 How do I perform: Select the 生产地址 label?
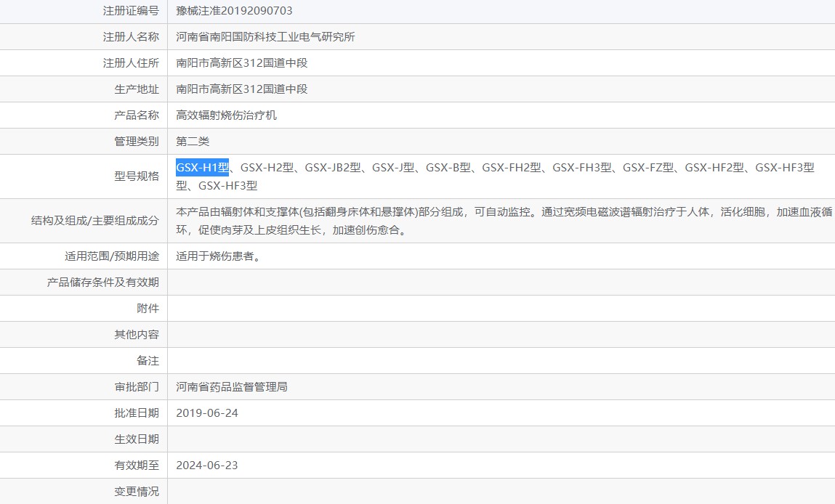tap(137, 89)
